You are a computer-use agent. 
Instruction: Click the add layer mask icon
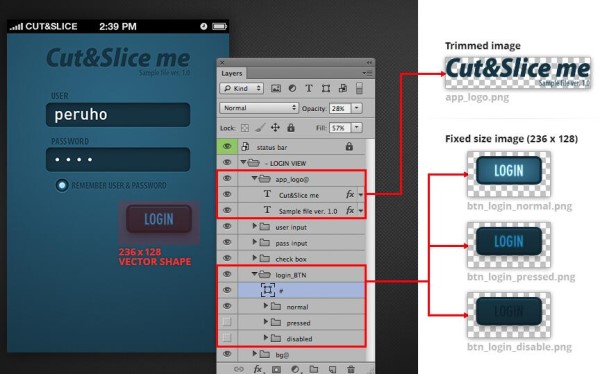[276, 369]
